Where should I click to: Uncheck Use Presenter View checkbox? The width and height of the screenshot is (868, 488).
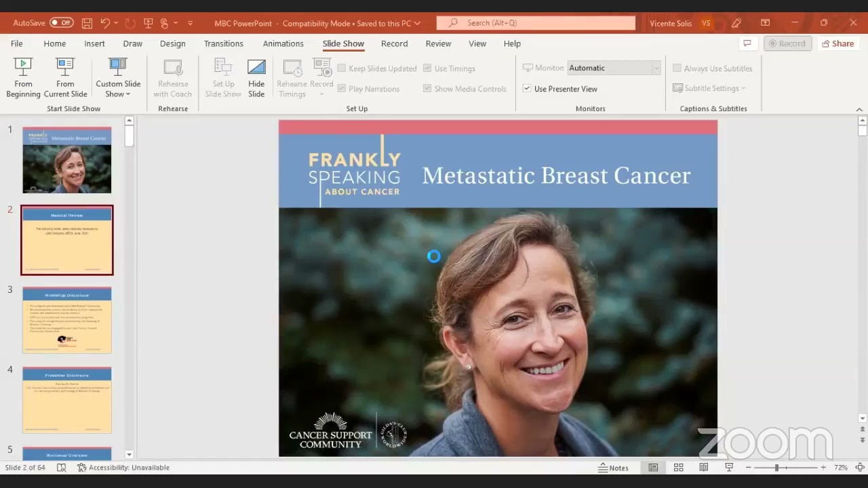point(527,89)
